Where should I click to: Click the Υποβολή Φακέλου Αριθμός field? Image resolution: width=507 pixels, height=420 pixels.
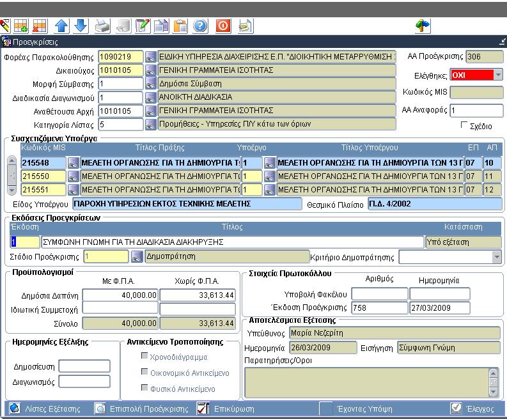380,294
